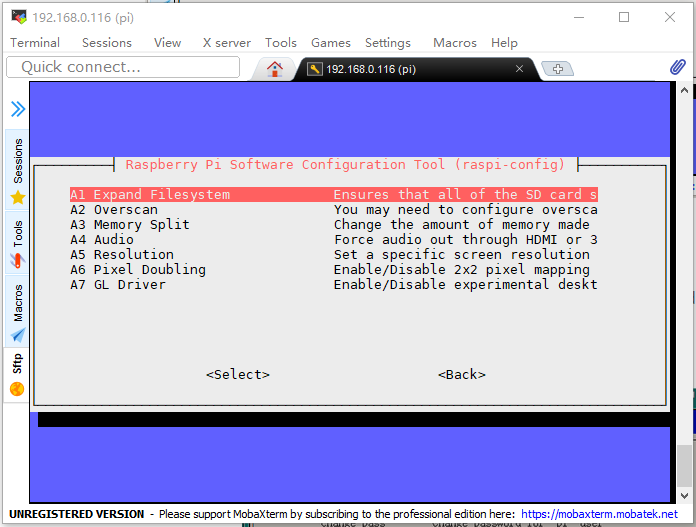Click the Quick connect input field

(123, 67)
